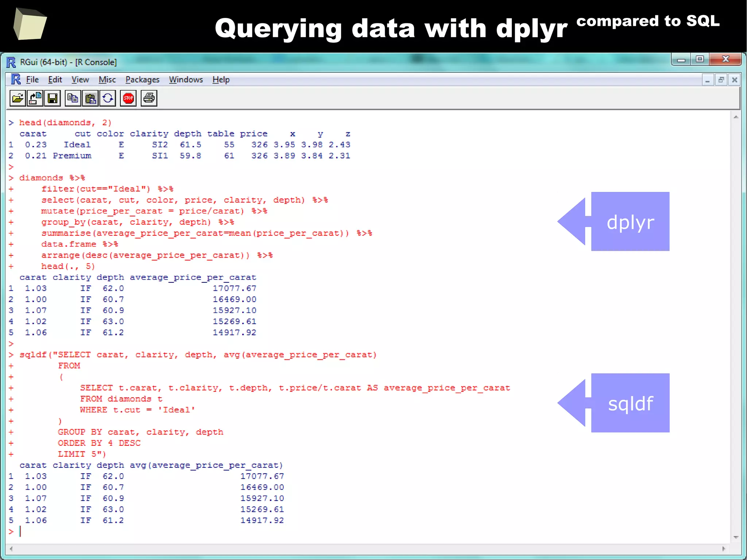The image size is (747, 560).
Task: Click the horizontal scrollbar left arrow
Action: pyautogui.click(x=11, y=549)
